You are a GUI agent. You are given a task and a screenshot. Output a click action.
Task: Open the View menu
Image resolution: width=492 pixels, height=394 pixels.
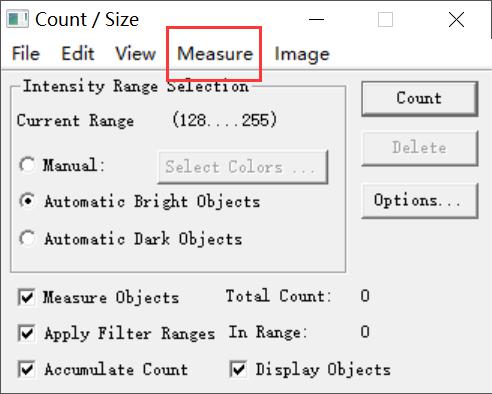135,54
